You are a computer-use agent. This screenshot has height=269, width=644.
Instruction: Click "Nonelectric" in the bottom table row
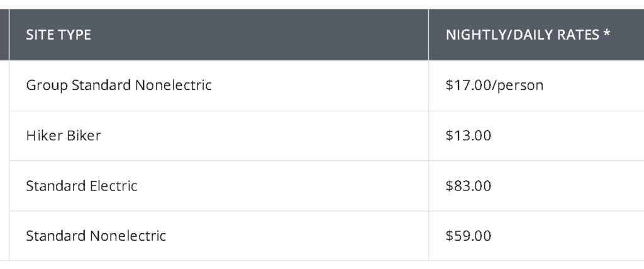tap(128, 236)
